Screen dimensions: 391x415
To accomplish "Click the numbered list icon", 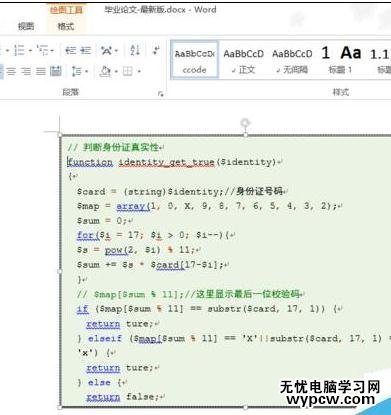I will point(19,51).
